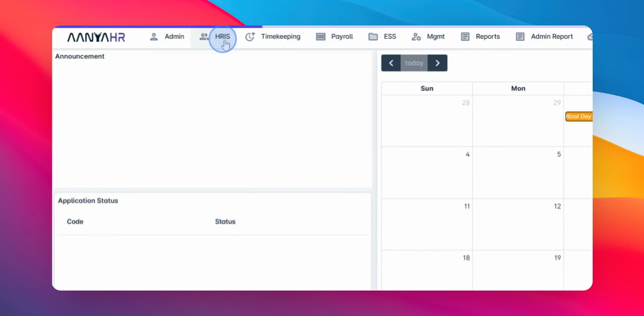
Task: Click the today button in the calendar
Action: point(414,63)
